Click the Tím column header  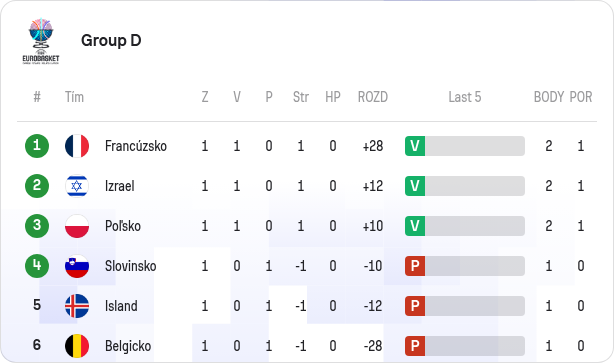(74, 97)
